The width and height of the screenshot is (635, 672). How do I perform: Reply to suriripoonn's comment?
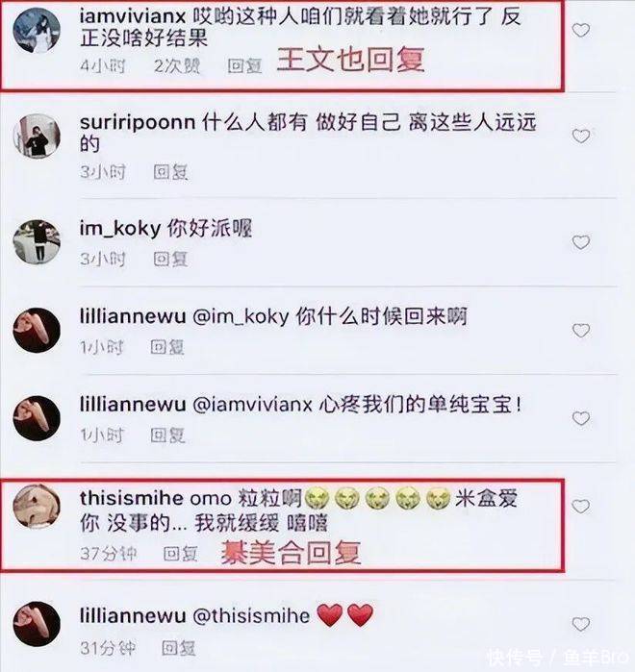point(170,172)
